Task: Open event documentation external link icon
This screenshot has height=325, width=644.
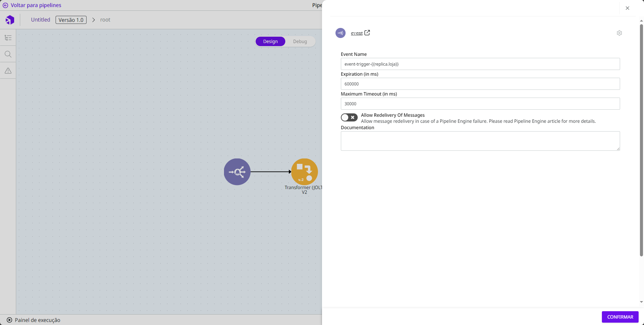Action: tap(367, 33)
